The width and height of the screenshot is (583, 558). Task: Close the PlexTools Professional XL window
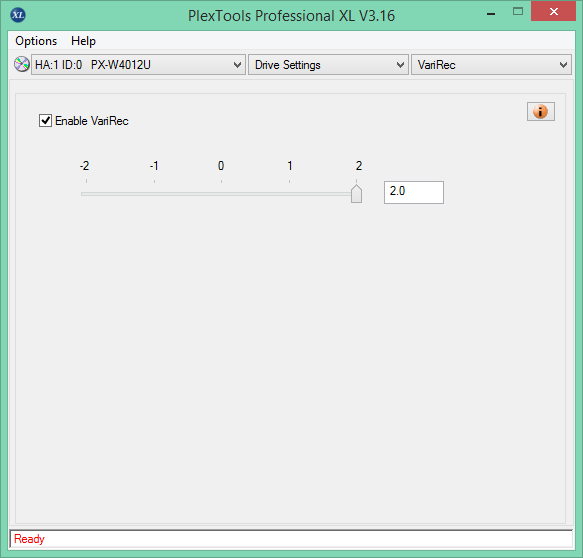554,12
